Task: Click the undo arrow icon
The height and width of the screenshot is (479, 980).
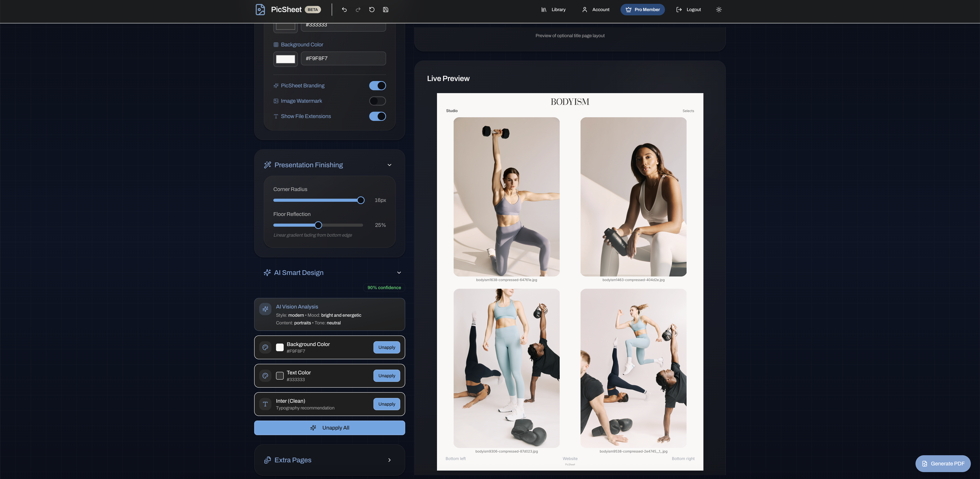Action: coord(344,10)
